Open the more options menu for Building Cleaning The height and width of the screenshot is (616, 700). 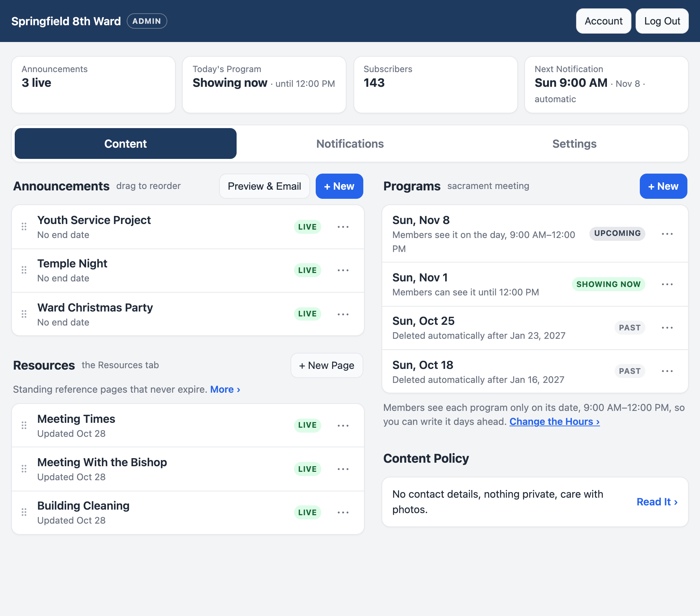point(343,512)
